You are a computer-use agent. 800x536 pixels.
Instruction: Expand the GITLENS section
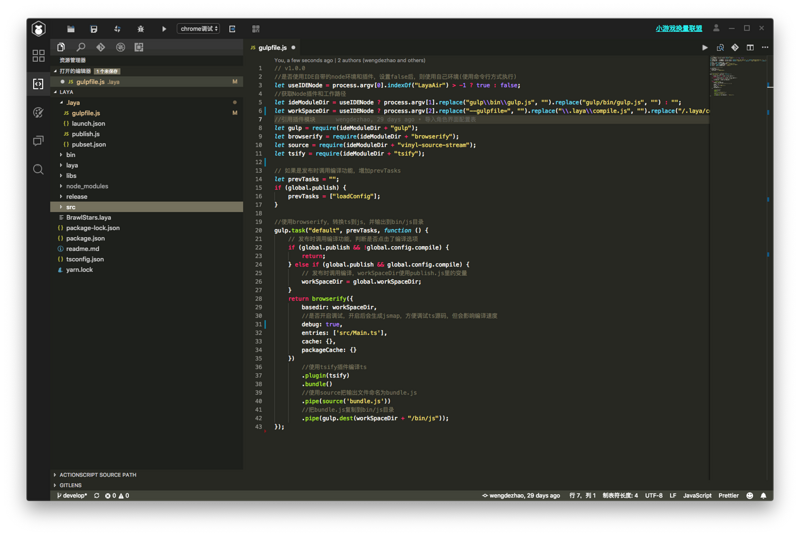tap(70, 485)
